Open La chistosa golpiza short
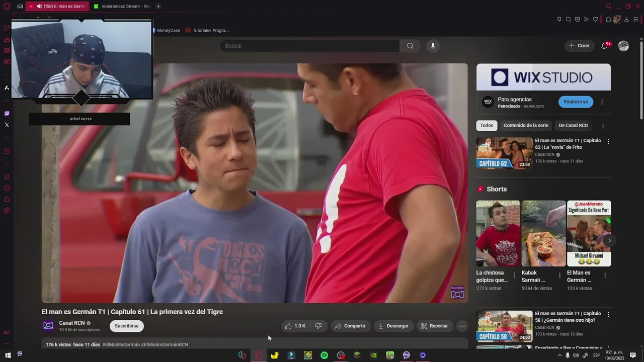 pos(498,233)
